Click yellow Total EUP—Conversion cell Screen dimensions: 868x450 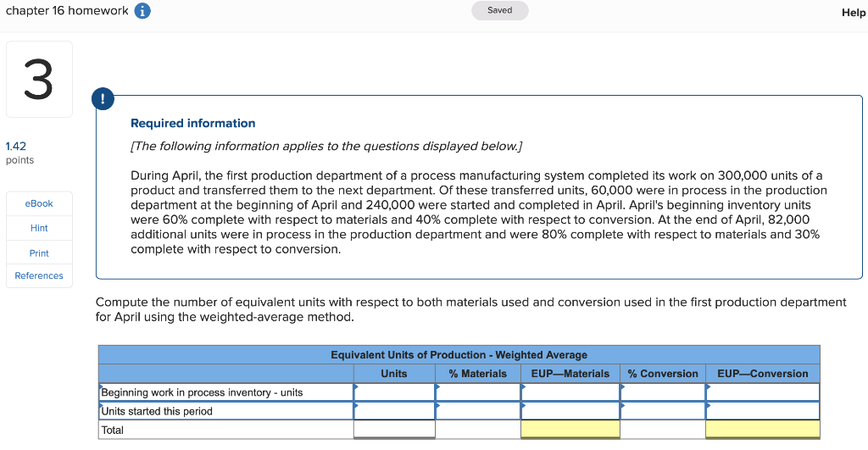(x=763, y=430)
